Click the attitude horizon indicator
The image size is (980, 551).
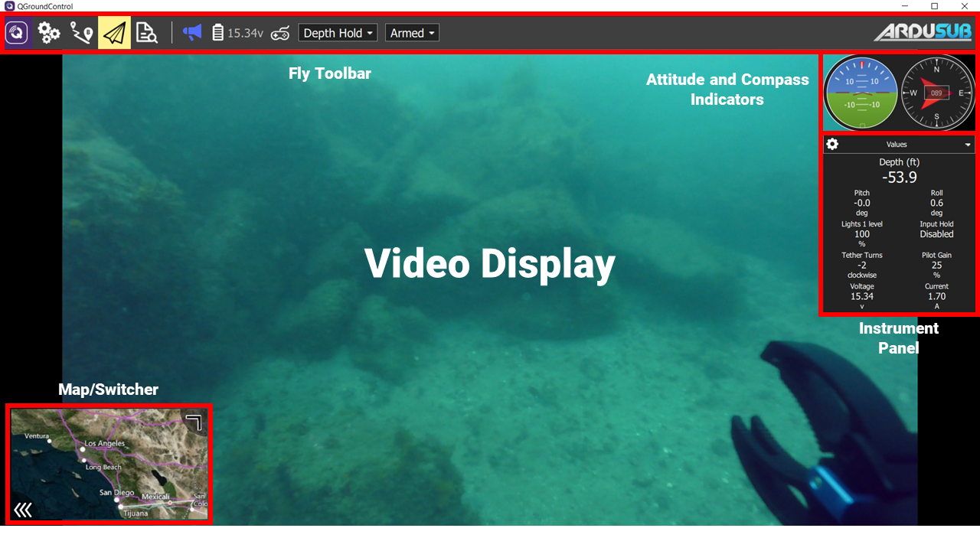pyautogui.click(x=861, y=93)
